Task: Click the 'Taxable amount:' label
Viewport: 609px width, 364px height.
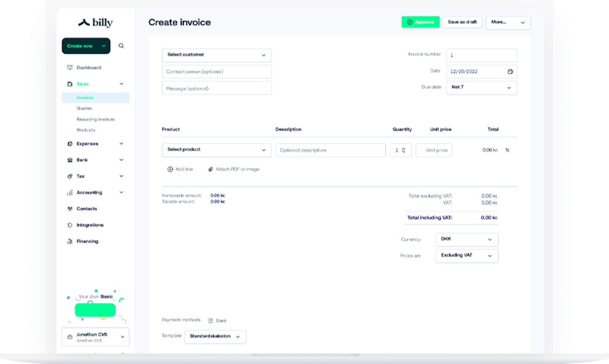Action: coord(178,202)
